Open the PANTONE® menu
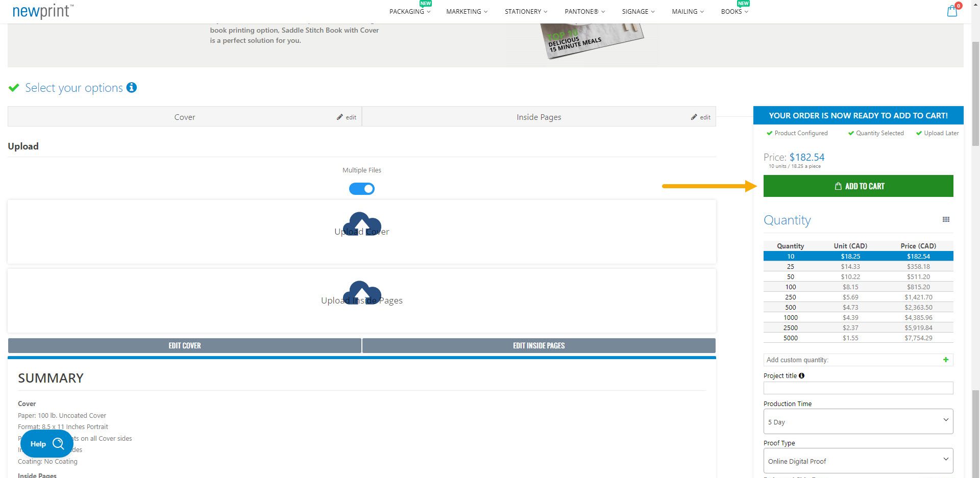Image resolution: width=980 pixels, height=478 pixels. [x=584, y=11]
